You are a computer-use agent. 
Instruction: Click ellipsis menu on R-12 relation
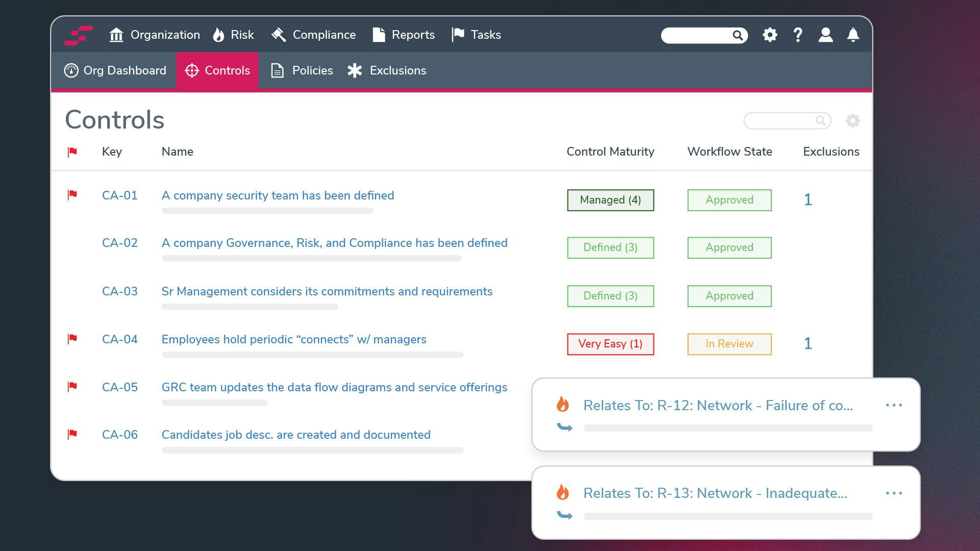click(x=895, y=405)
